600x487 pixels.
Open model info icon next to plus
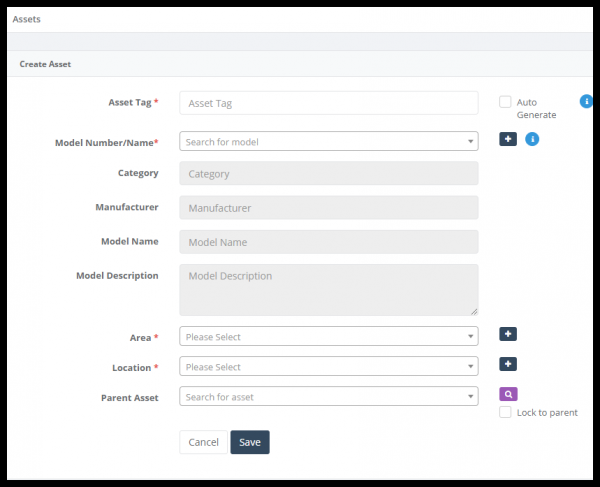[532, 139]
